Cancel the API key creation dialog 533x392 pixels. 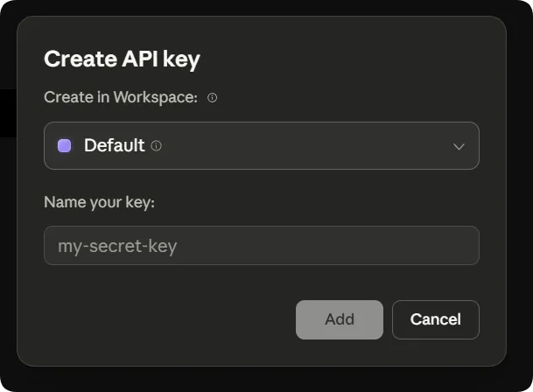click(x=435, y=319)
